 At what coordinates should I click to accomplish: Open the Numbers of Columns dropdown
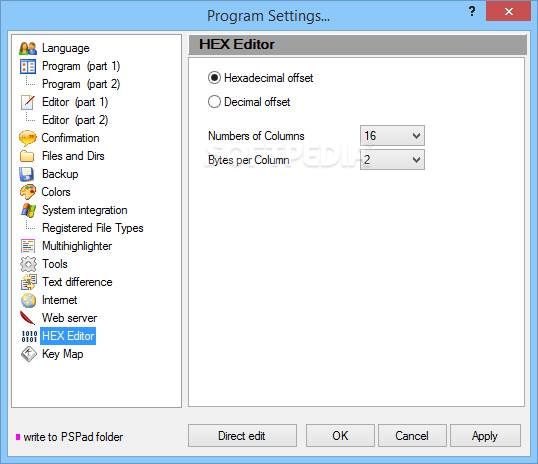tap(392, 136)
